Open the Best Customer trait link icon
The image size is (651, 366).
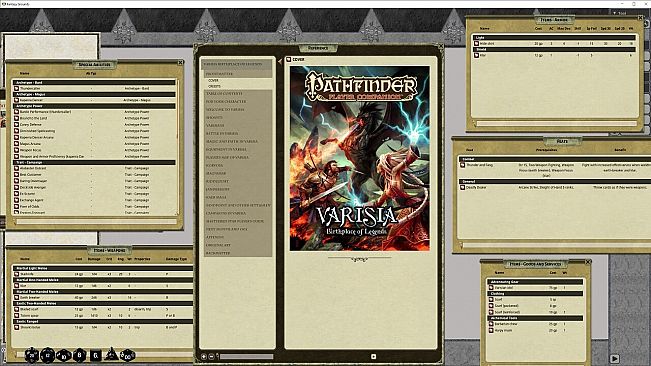point(16,175)
